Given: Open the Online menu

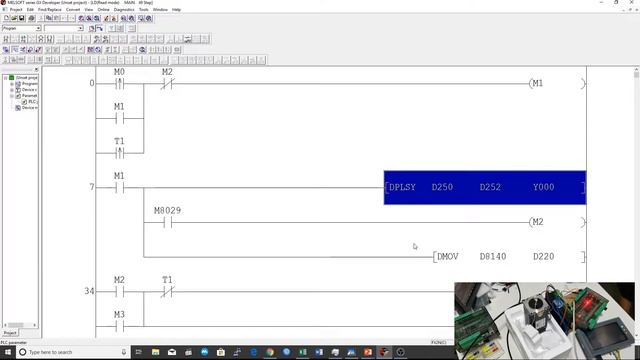Looking at the screenshot, I should (x=103, y=9).
